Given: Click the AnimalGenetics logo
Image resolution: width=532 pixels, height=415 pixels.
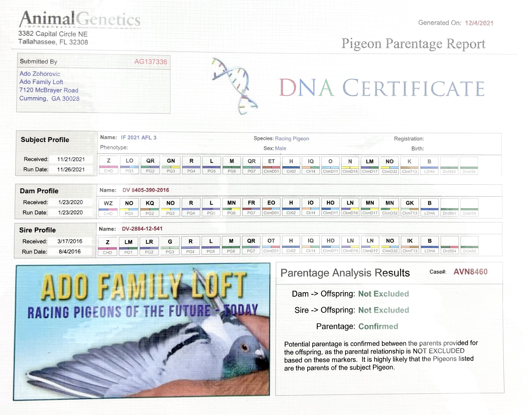Looking at the screenshot, I should 80,19.
